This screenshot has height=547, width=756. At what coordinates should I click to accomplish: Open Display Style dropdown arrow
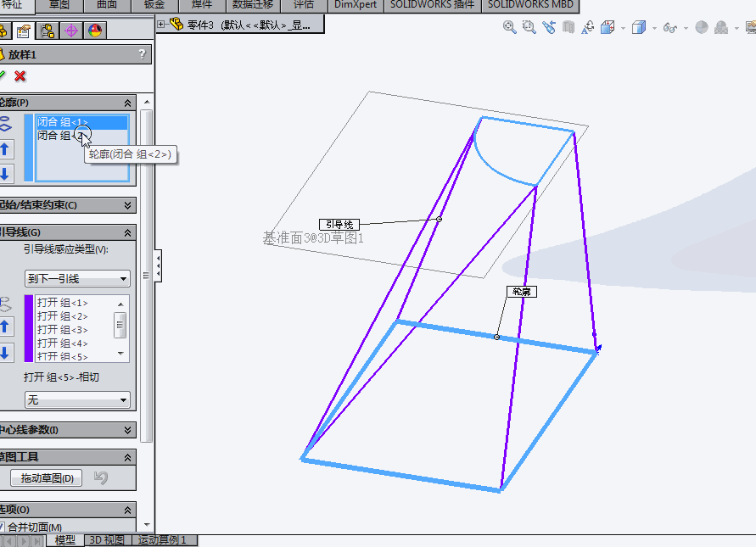[654, 28]
